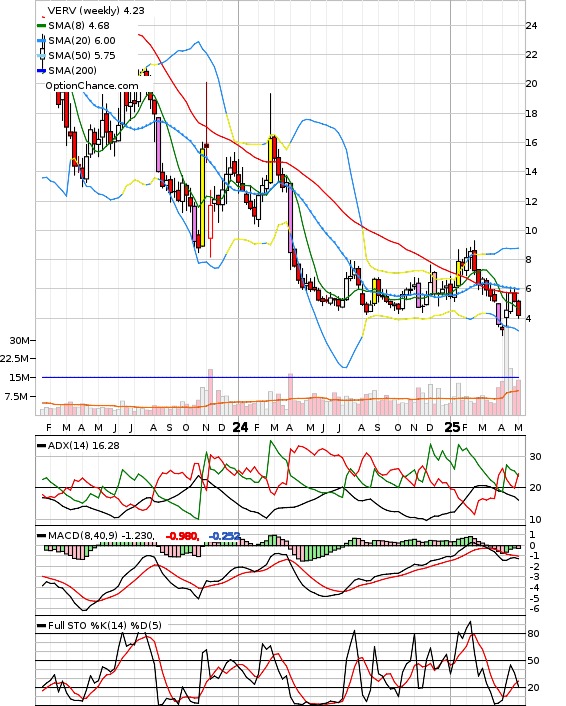This screenshot has width=566, height=706.
Task: Click the dark blue SMA(200) legend swatch
Action: pyautogui.click(x=41, y=70)
